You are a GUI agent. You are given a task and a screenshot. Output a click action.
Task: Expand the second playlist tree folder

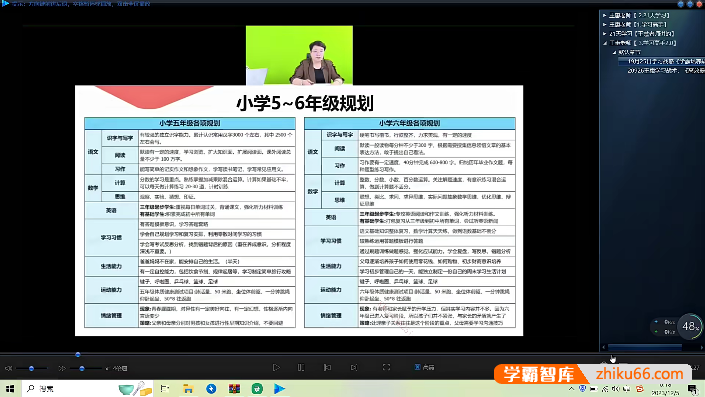(605, 24)
